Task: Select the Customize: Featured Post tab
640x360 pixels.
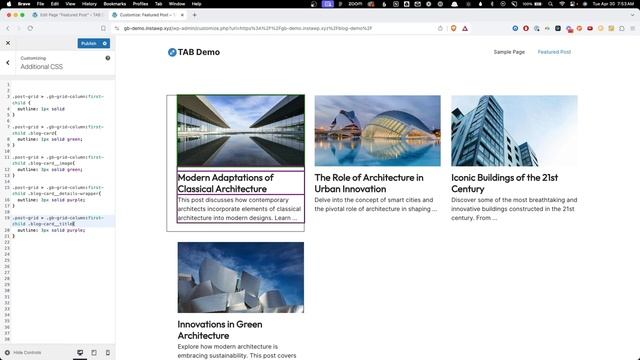Action: [x=145, y=15]
